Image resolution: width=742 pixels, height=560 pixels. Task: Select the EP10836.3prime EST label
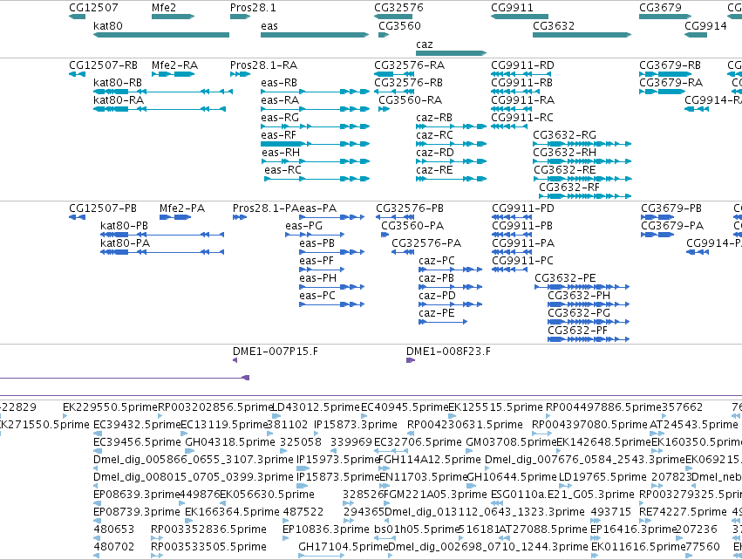tap(325, 529)
